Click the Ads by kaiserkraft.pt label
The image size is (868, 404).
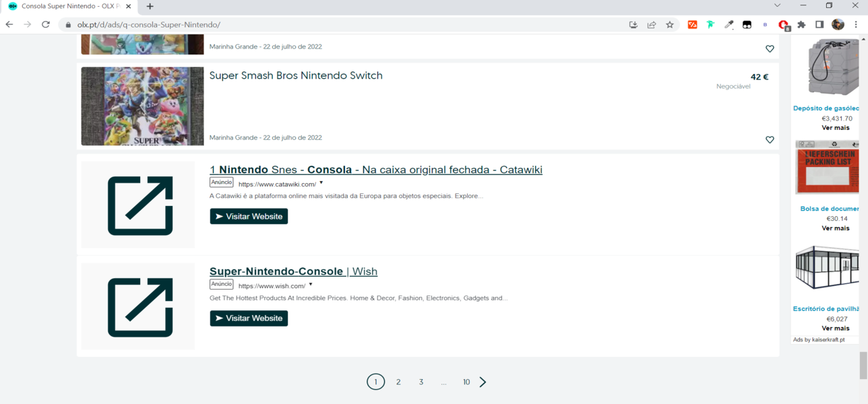click(819, 340)
